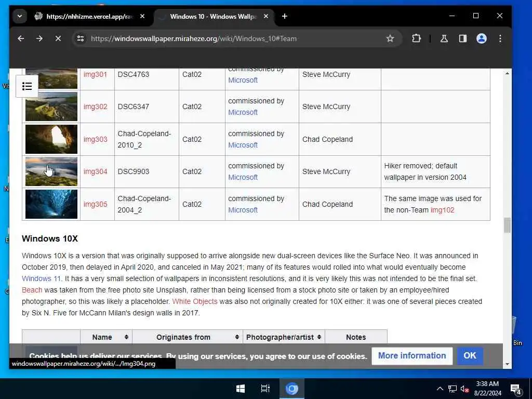Screen dimensions: 532x399
Task: Follow Microsoft link in img303 row
Action: (243, 145)
